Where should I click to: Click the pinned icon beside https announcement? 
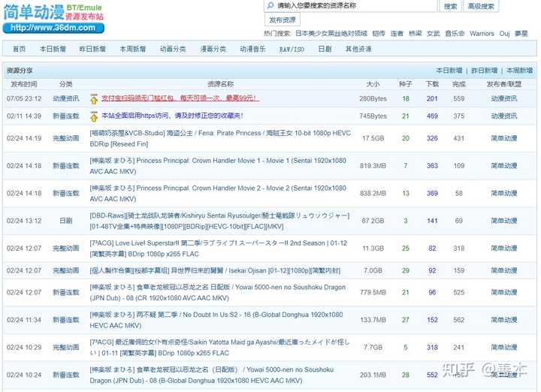93,116
